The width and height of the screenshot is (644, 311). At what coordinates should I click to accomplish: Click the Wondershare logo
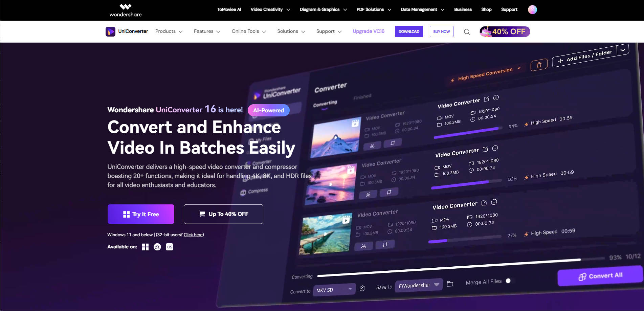[x=126, y=10]
